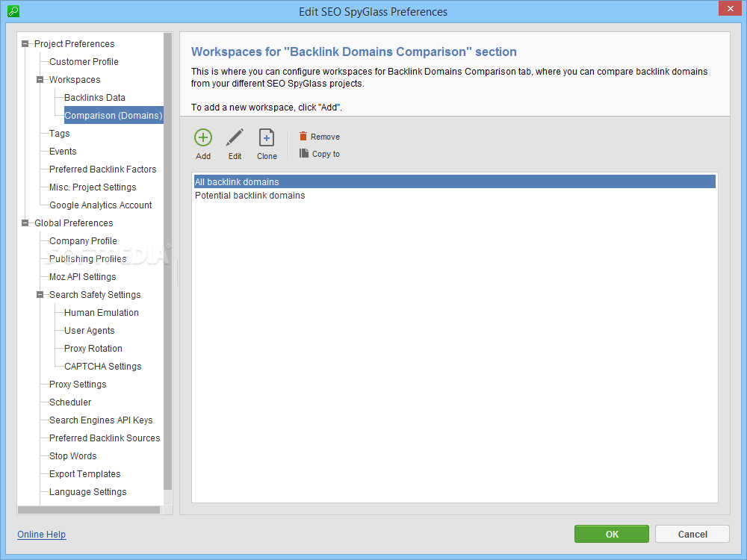Select Company Profile in the tree

83,241
